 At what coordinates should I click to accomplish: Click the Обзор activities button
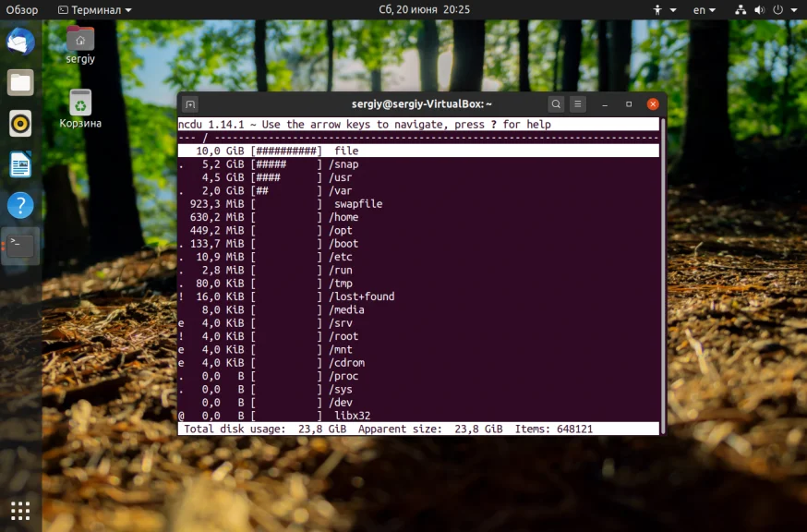pos(22,10)
